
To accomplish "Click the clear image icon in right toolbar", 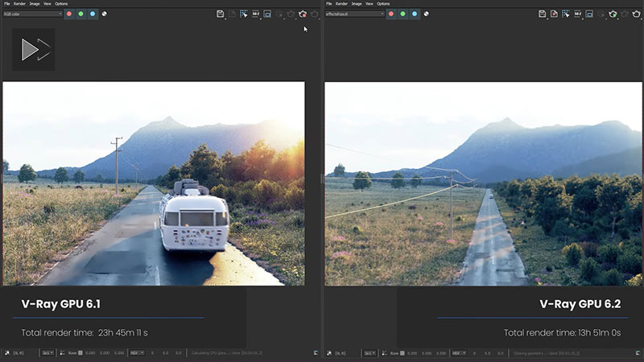I will (554, 14).
